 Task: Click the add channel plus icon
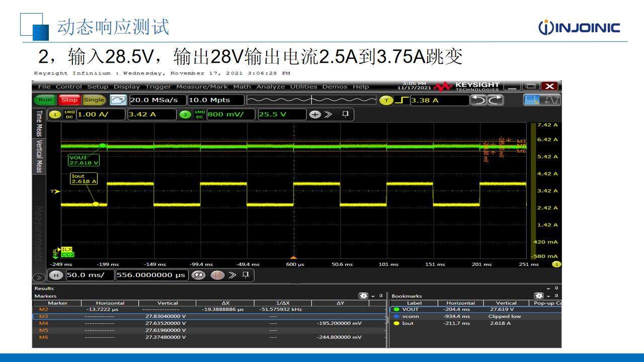pos(315,114)
